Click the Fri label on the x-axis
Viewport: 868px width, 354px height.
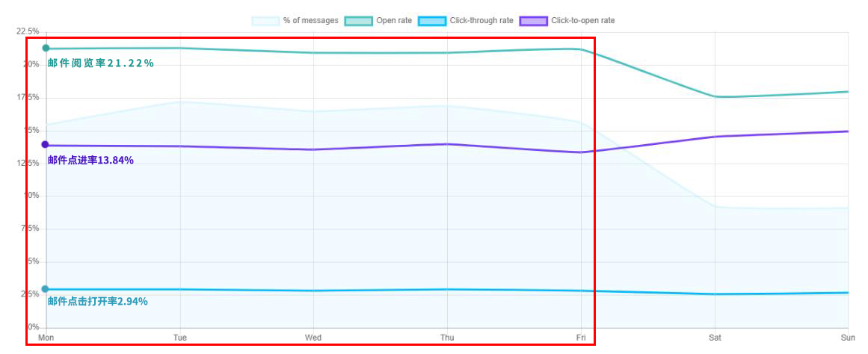tap(581, 338)
